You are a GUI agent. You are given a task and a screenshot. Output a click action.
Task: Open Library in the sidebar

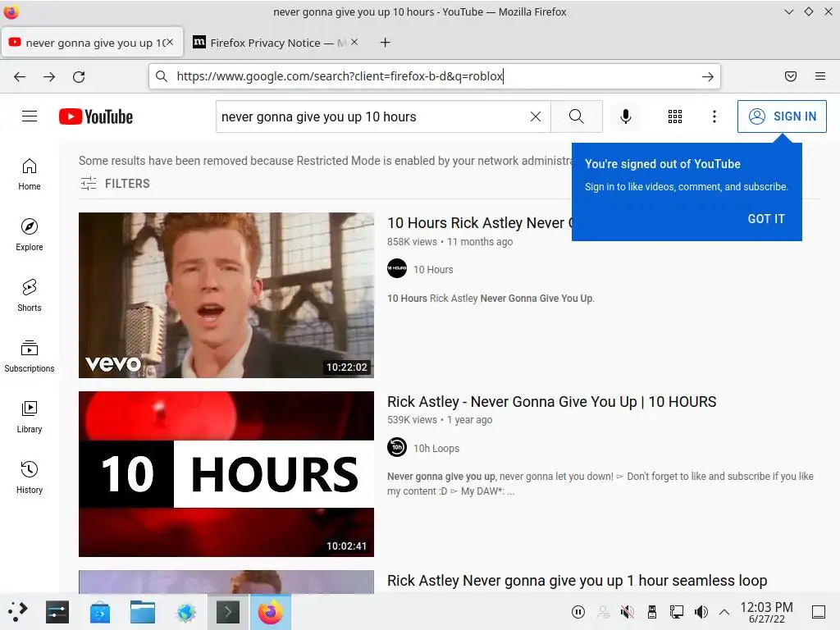[x=30, y=418]
